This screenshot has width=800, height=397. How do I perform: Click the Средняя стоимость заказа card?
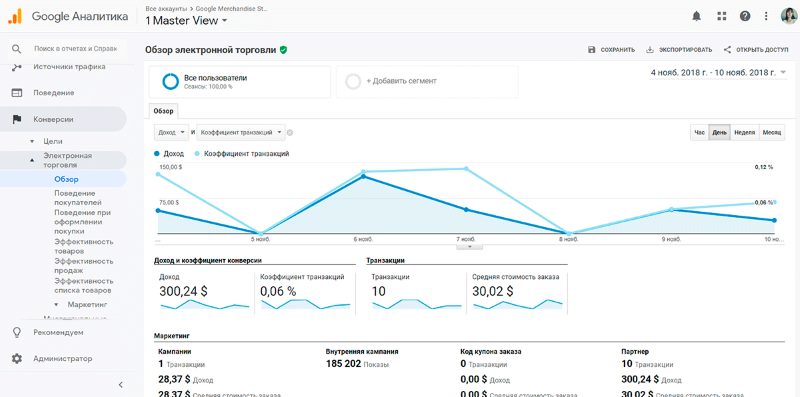pyautogui.click(x=517, y=293)
